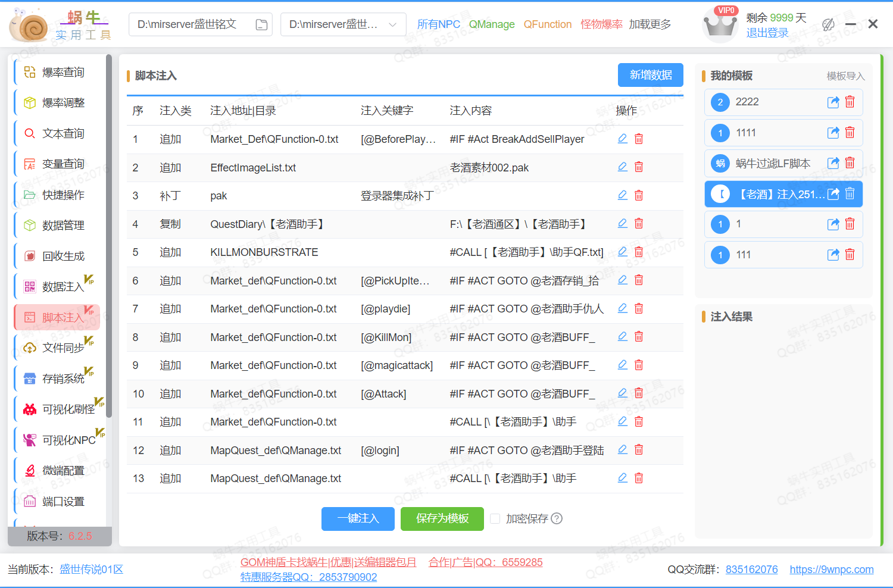893x588 pixels.
Task: Expand more options via 加载更多
Action: [x=650, y=24]
